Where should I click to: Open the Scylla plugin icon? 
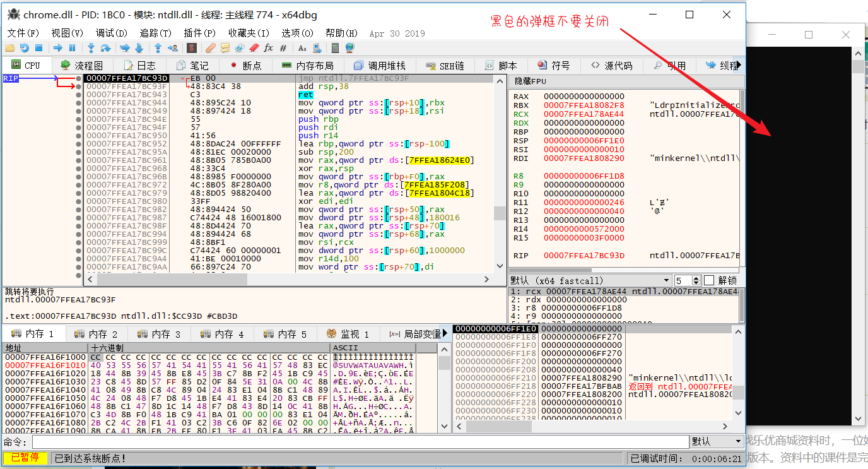pos(191,48)
